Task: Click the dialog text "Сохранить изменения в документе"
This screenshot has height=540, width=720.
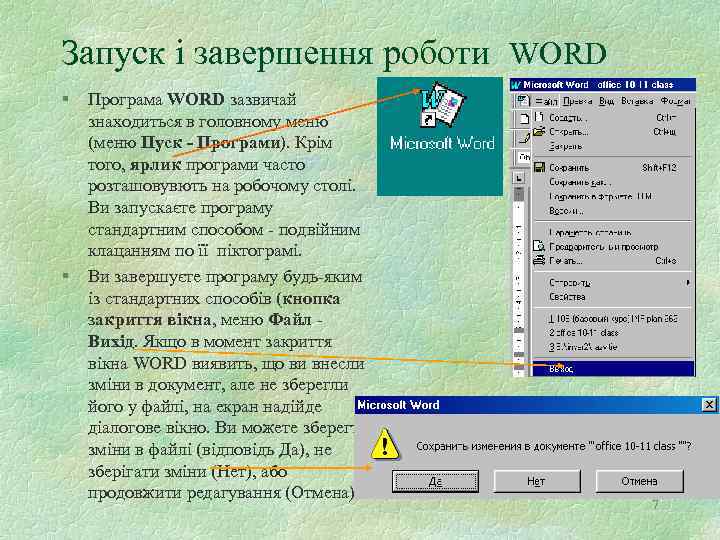Action: (501, 446)
